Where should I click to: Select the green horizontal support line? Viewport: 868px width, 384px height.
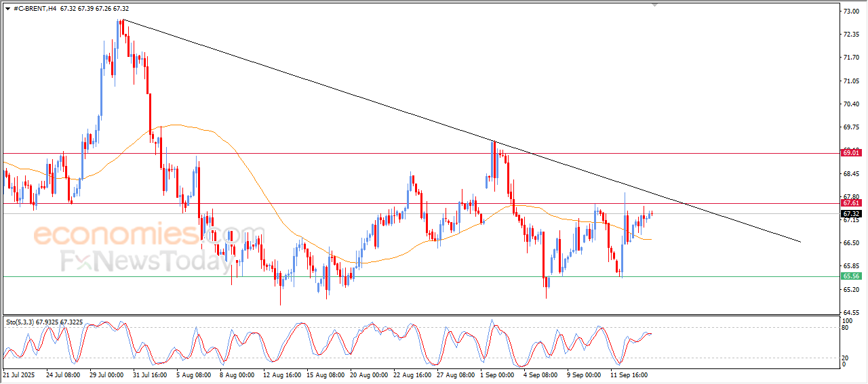[x=420, y=276]
